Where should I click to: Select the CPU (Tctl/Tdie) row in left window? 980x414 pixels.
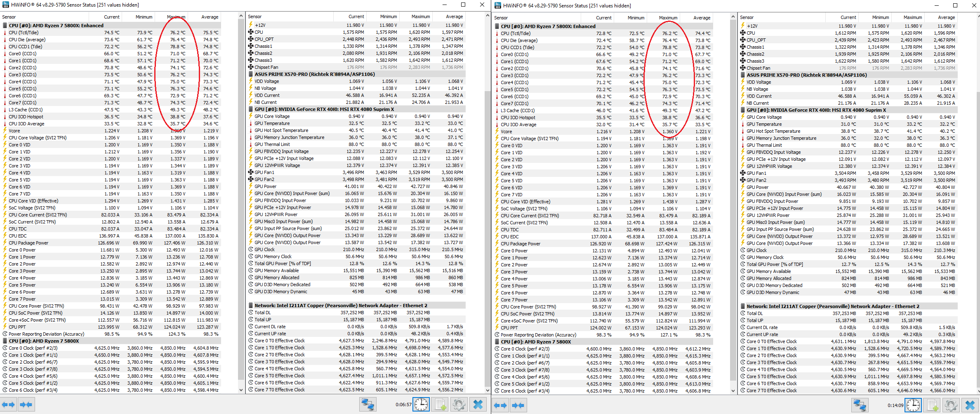(111, 33)
